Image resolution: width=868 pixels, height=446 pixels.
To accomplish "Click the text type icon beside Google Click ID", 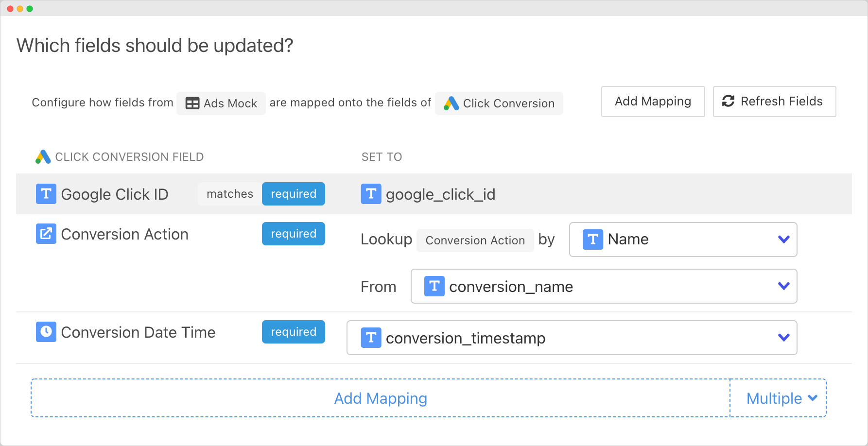I will [46, 194].
